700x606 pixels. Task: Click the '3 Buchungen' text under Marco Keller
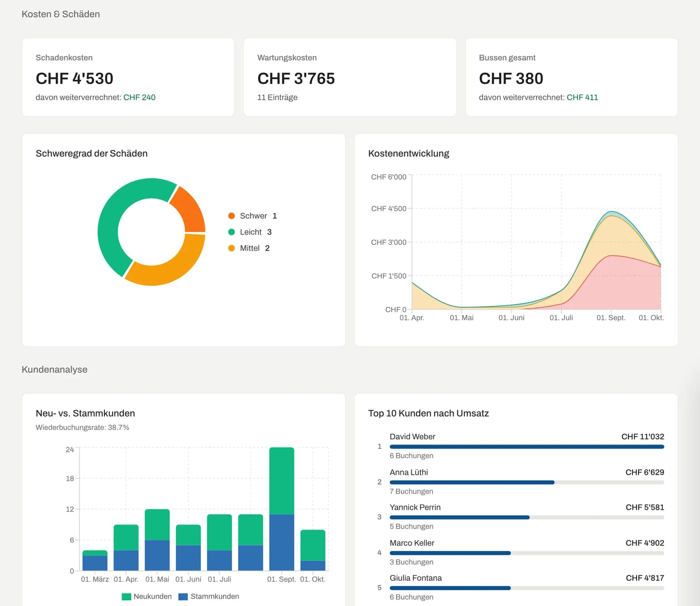pyautogui.click(x=411, y=562)
